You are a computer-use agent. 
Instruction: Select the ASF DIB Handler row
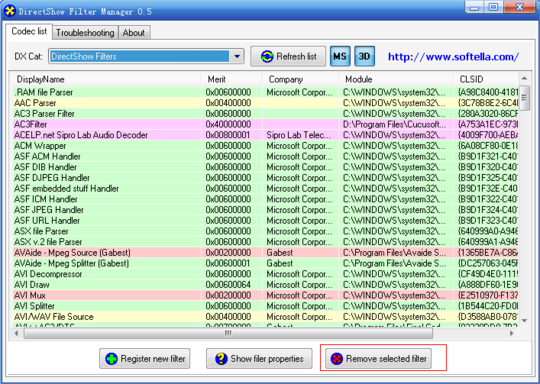[x=266, y=167]
